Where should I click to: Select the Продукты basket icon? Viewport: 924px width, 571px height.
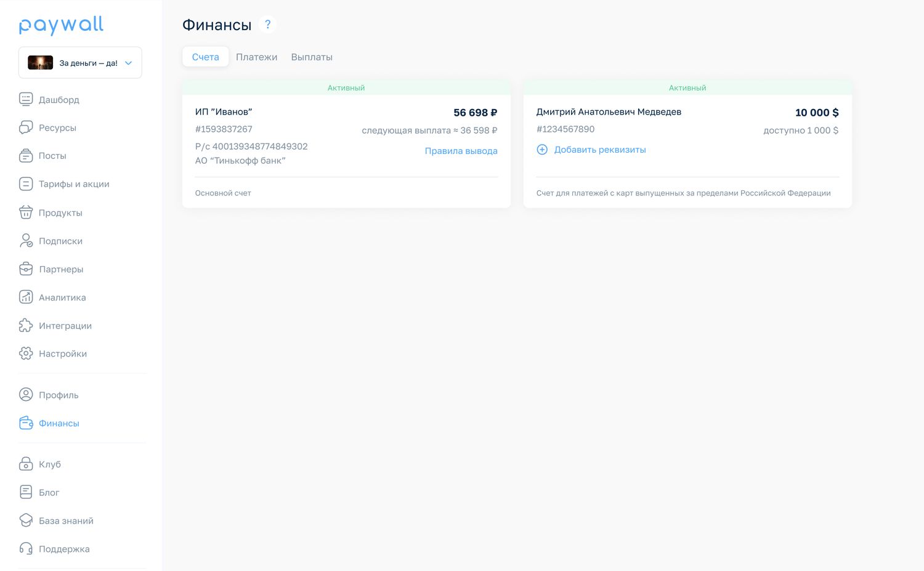tap(26, 213)
